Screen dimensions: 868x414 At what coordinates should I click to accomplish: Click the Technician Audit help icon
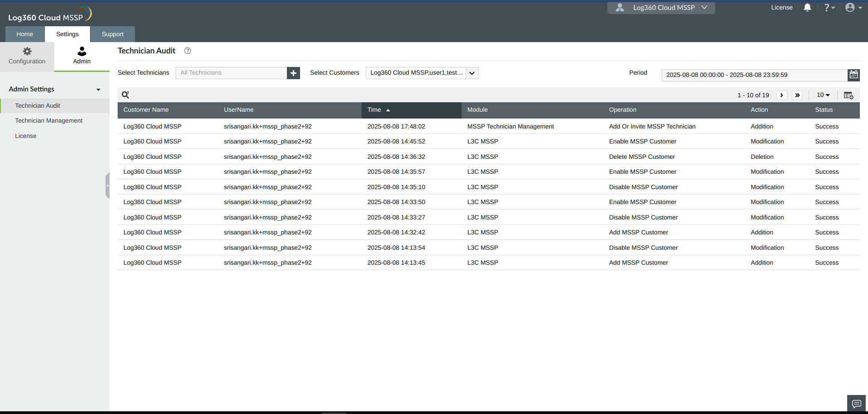pos(187,51)
